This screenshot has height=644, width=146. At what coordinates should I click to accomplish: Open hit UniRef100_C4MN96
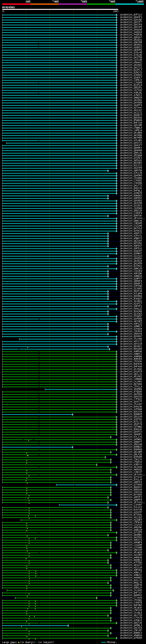click(x=131, y=379)
